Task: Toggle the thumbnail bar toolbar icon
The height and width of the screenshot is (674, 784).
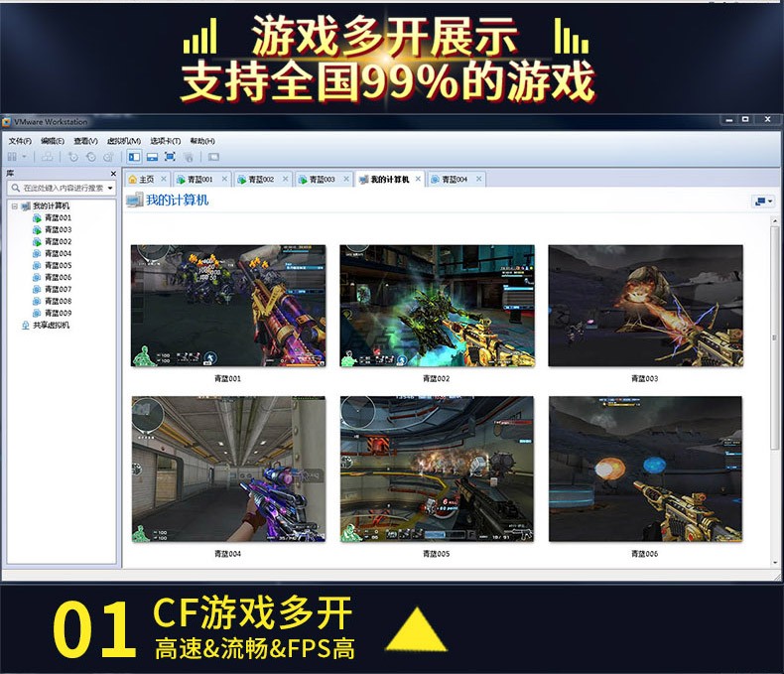Action: [x=152, y=157]
